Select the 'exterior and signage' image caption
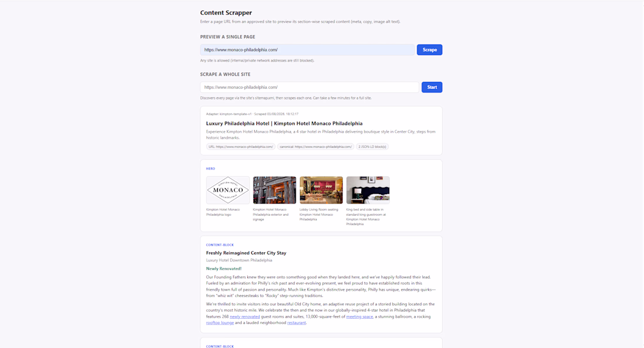 pyautogui.click(x=270, y=214)
